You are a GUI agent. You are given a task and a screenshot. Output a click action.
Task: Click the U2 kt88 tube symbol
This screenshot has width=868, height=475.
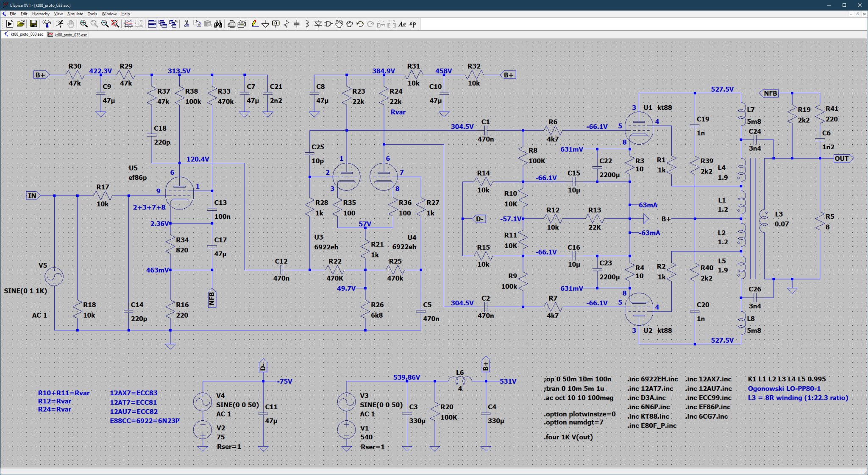pos(639,308)
